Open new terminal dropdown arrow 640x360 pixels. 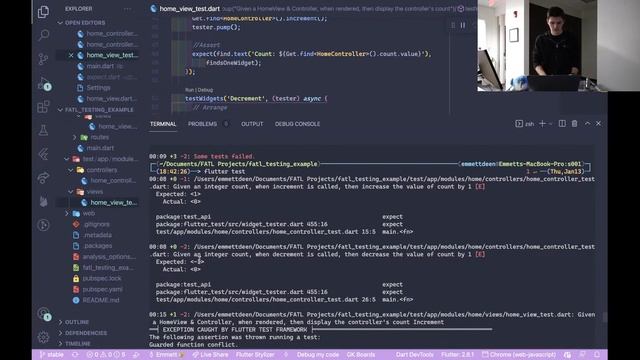click(x=550, y=124)
